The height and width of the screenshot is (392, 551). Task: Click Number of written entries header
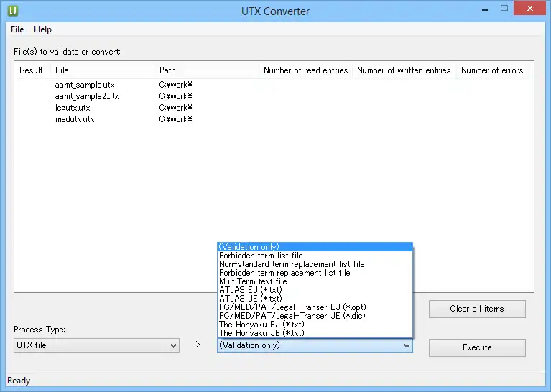pos(404,70)
